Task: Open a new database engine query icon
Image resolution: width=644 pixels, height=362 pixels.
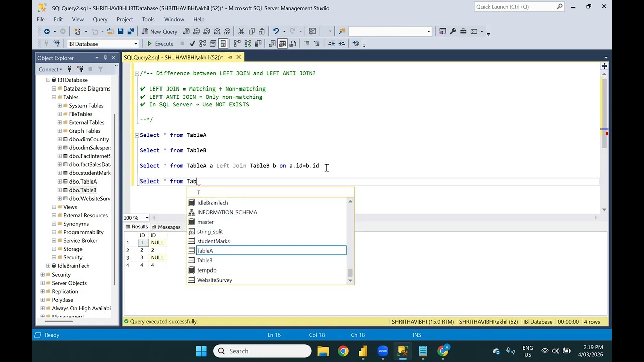Action: (187, 31)
